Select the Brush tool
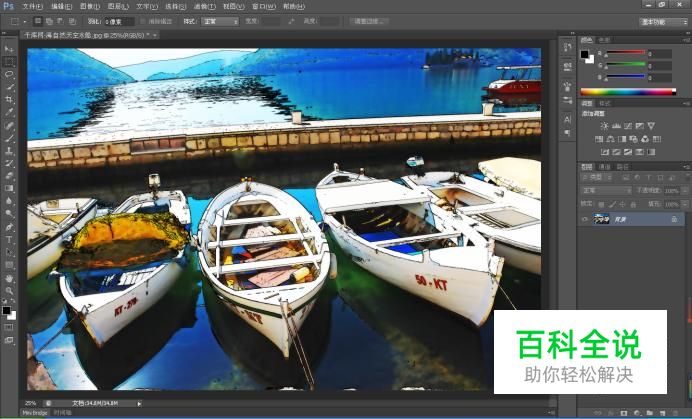The height and width of the screenshot is (419, 692). click(9, 138)
